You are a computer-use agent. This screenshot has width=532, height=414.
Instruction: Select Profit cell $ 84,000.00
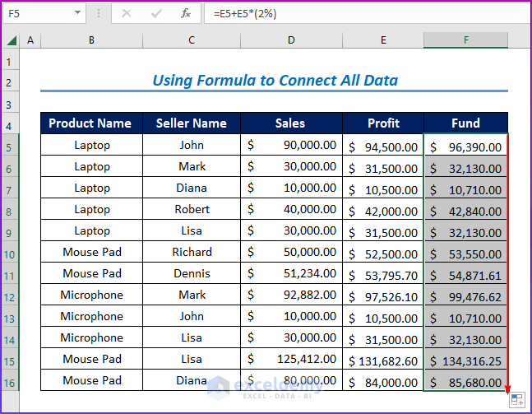(383, 380)
